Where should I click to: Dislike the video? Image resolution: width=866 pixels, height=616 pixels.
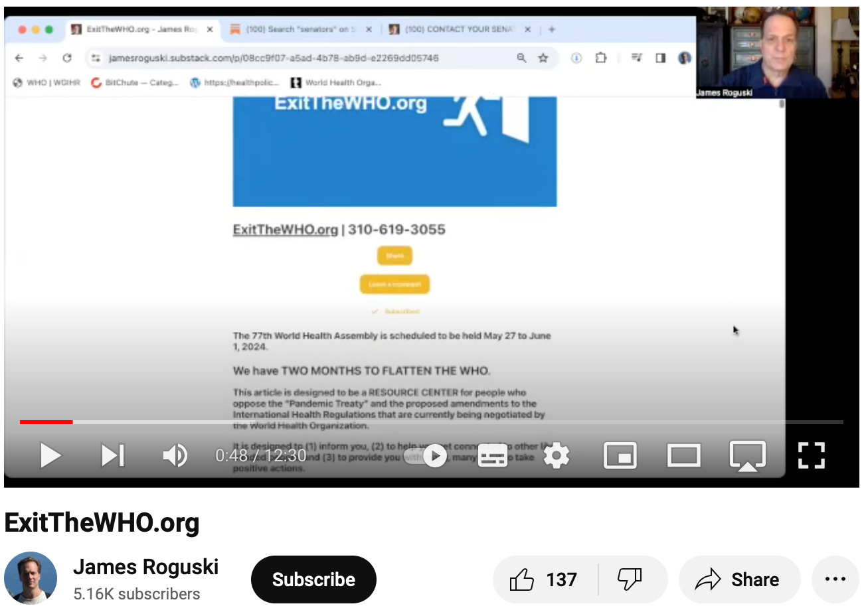click(630, 579)
